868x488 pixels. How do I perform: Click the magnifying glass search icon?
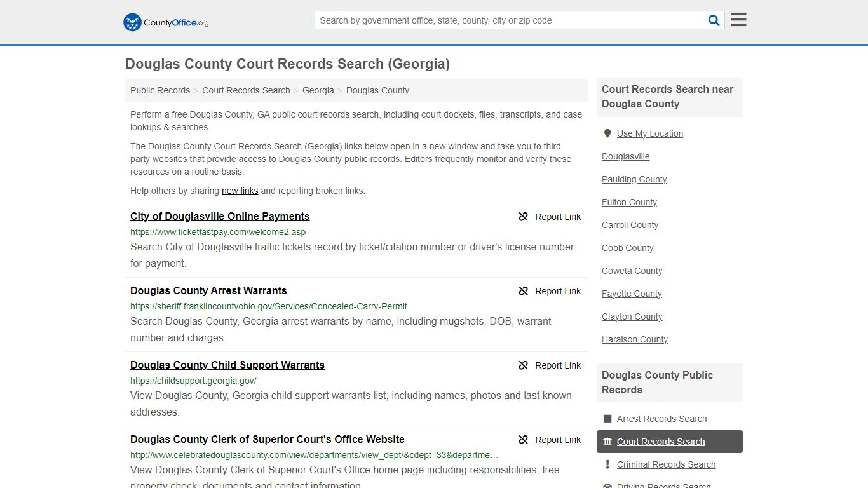(x=714, y=20)
